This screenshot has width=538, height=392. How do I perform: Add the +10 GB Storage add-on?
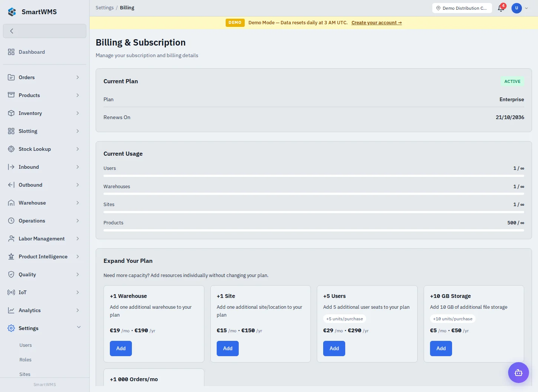441,348
